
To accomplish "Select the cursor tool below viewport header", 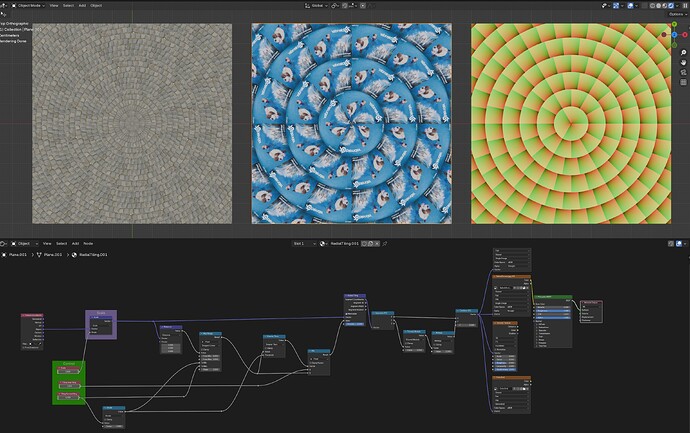I will point(4,15).
